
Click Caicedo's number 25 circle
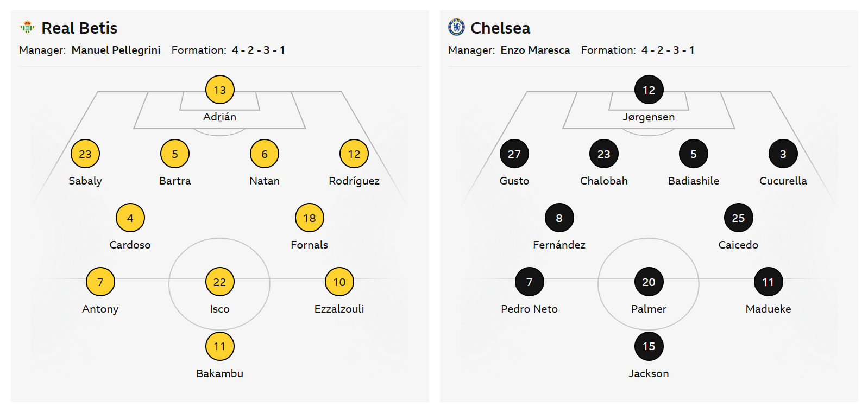[738, 218]
